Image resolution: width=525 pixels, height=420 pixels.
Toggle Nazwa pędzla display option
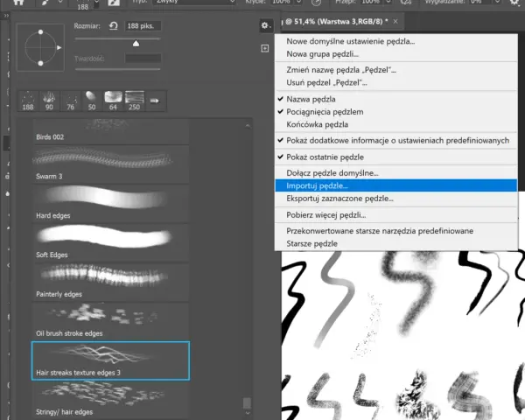tap(396, 99)
